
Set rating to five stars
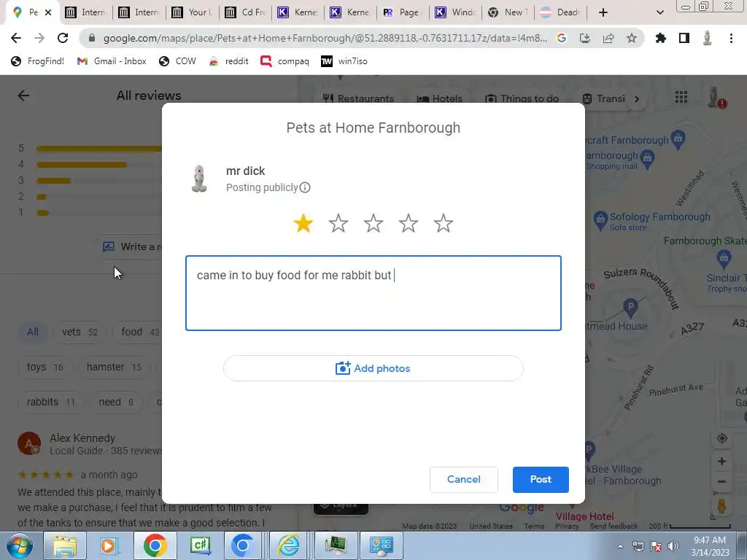click(444, 223)
